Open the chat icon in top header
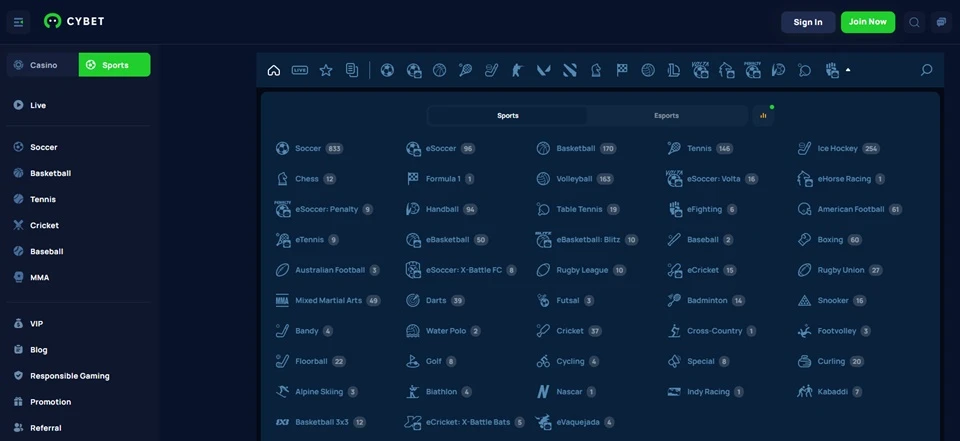Image resolution: width=960 pixels, height=441 pixels. [x=941, y=22]
